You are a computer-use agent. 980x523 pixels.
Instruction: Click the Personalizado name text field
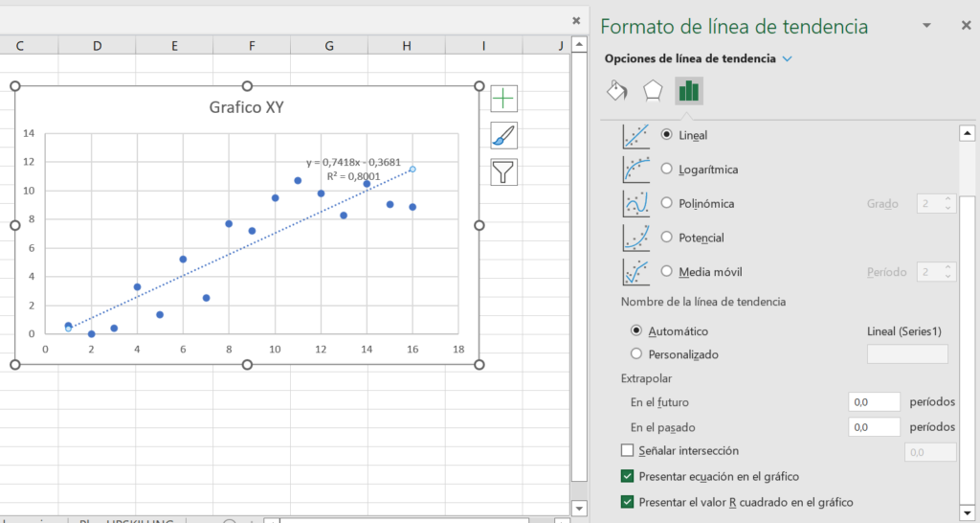click(x=907, y=354)
